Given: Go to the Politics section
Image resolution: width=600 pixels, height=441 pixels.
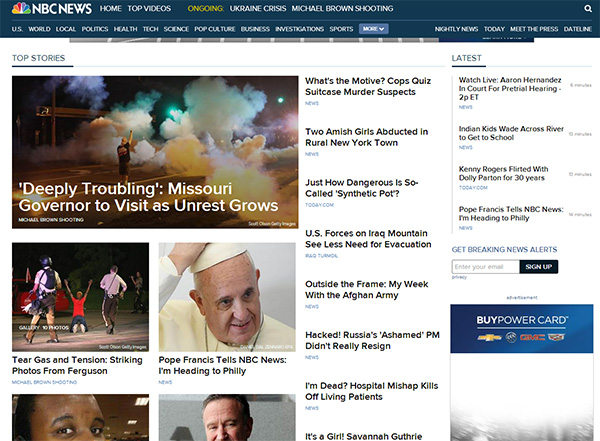Looking at the screenshot, I should coord(95,30).
